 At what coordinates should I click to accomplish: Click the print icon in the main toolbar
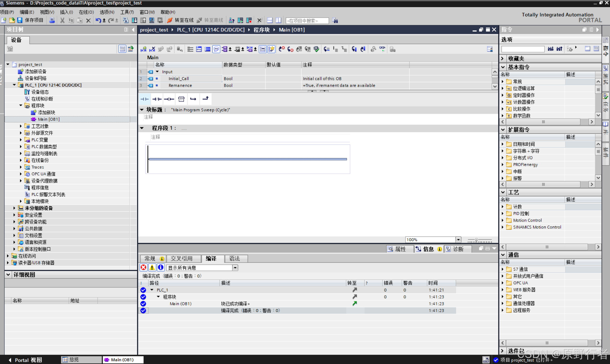(52, 20)
